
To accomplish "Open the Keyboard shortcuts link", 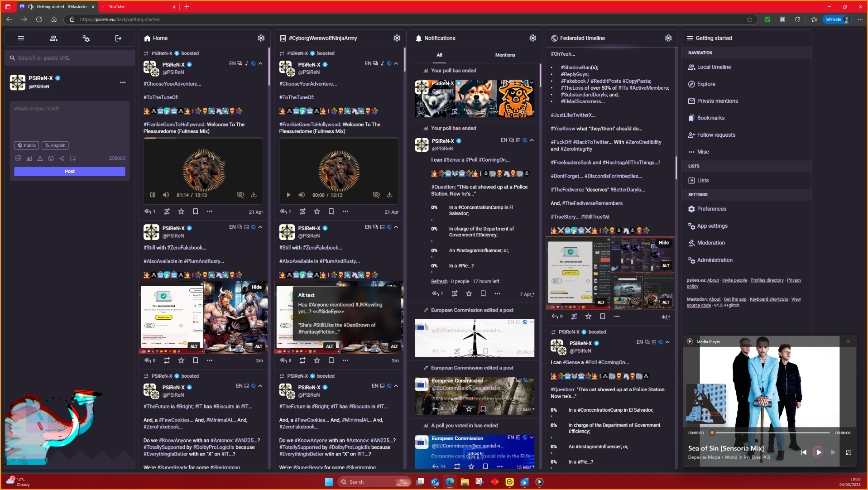I will (x=768, y=299).
